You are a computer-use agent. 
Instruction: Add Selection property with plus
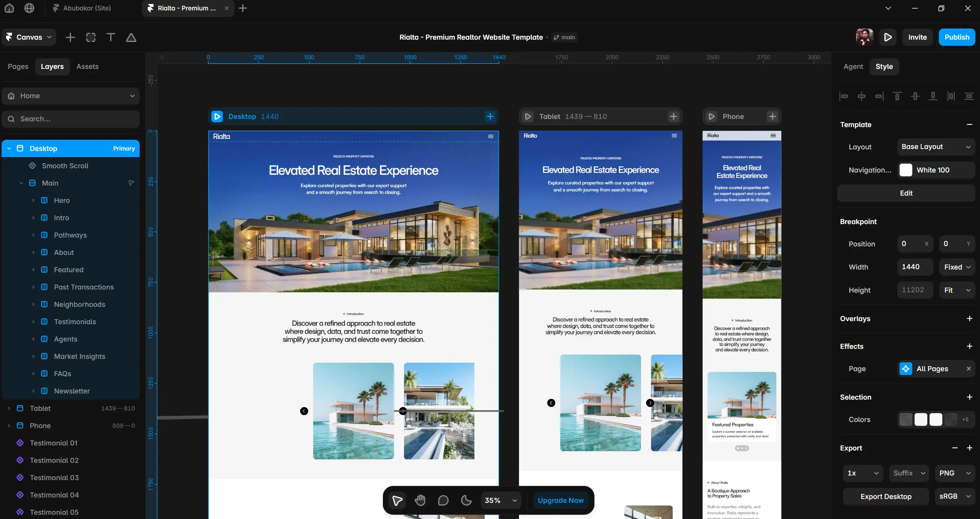click(970, 397)
